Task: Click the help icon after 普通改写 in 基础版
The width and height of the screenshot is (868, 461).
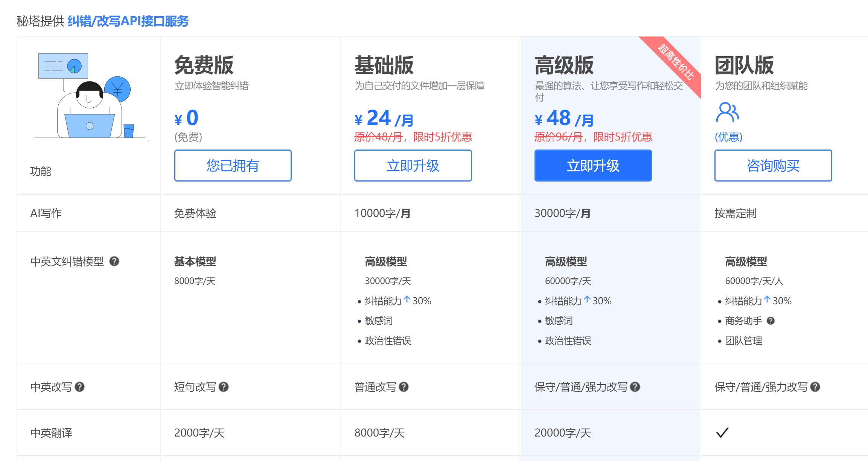Action: click(404, 386)
